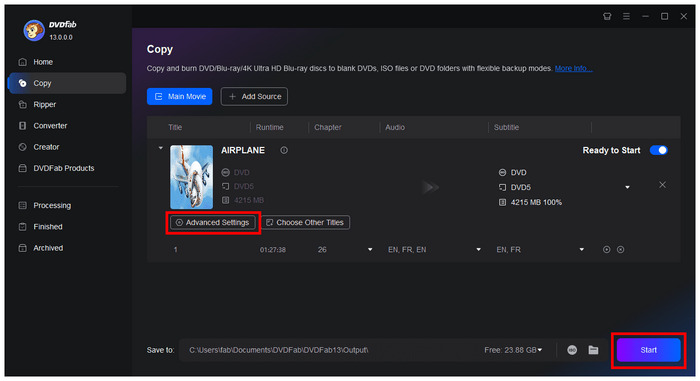Expand the EN, FR, EN audio dropdown
The width and height of the screenshot is (700, 381).
point(478,250)
